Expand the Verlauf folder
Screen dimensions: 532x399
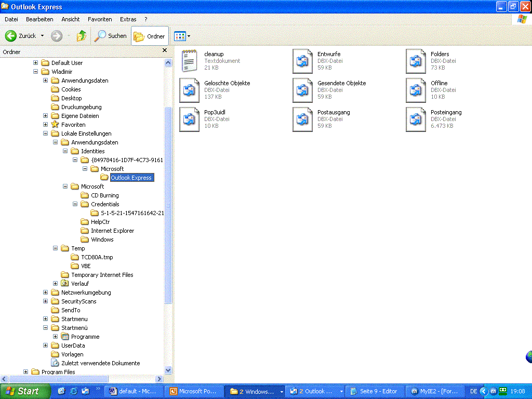55,283
